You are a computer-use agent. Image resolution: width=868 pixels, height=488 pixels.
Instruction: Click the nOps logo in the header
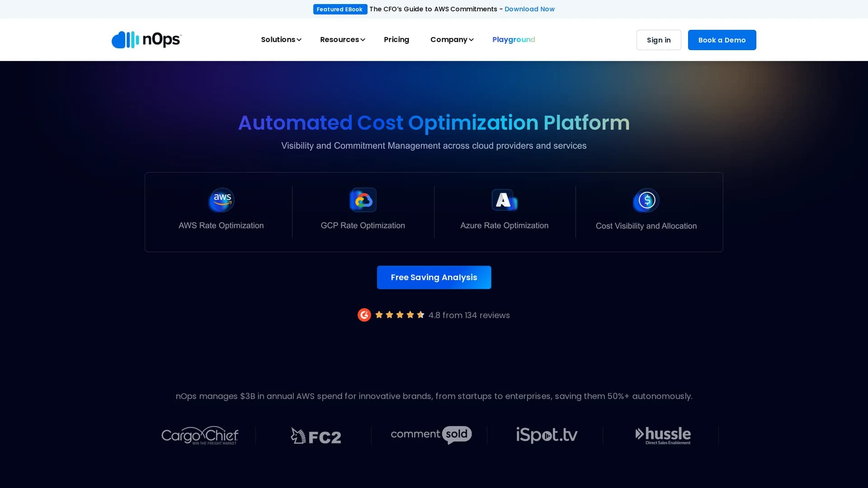146,40
